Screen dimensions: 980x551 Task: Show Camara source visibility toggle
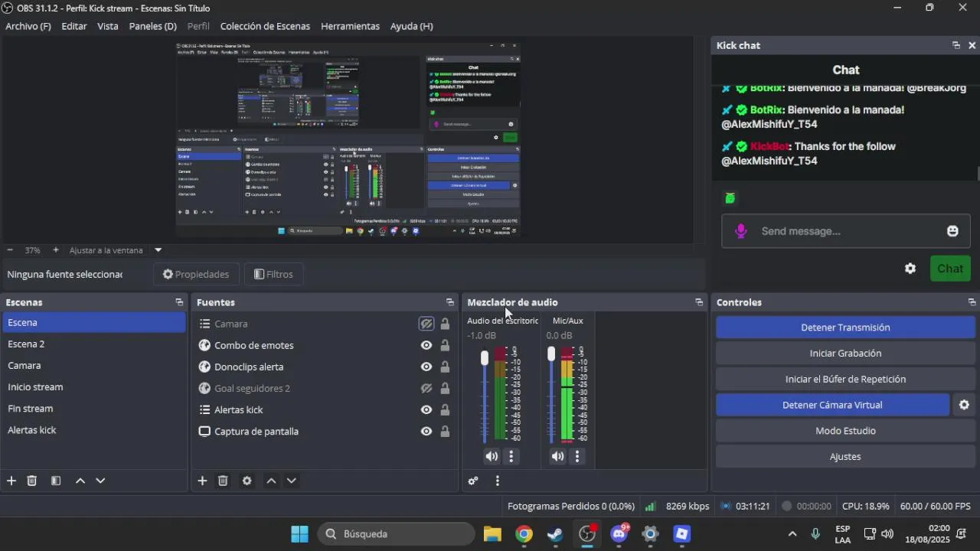pyautogui.click(x=426, y=324)
